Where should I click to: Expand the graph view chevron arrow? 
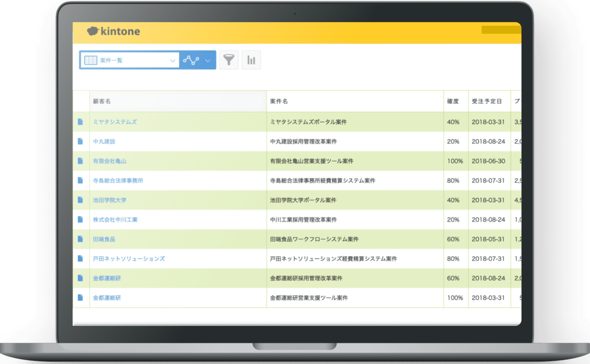pyautogui.click(x=208, y=61)
